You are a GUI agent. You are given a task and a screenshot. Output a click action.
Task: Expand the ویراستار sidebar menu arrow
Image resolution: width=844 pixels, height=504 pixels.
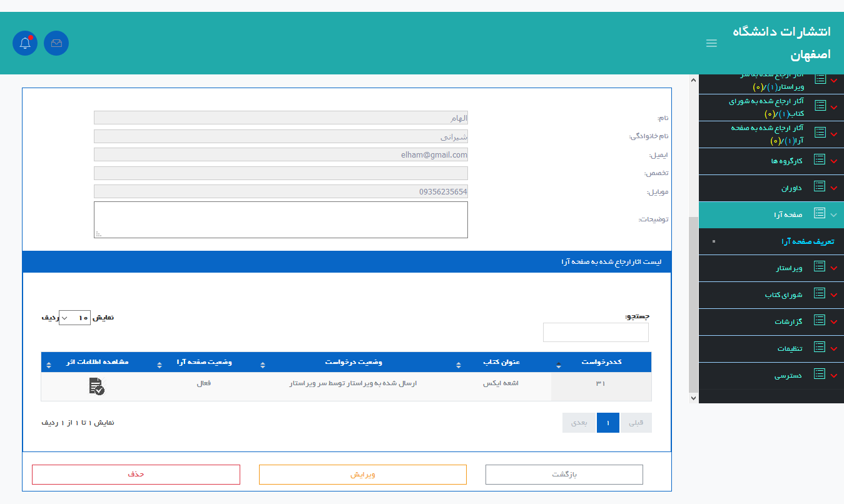point(833,268)
